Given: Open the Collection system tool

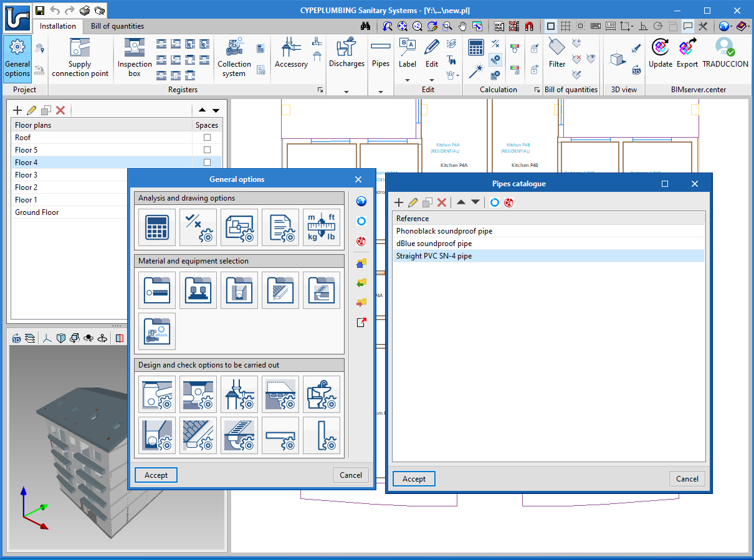Looking at the screenshot, I should click(x=234, y=58).
